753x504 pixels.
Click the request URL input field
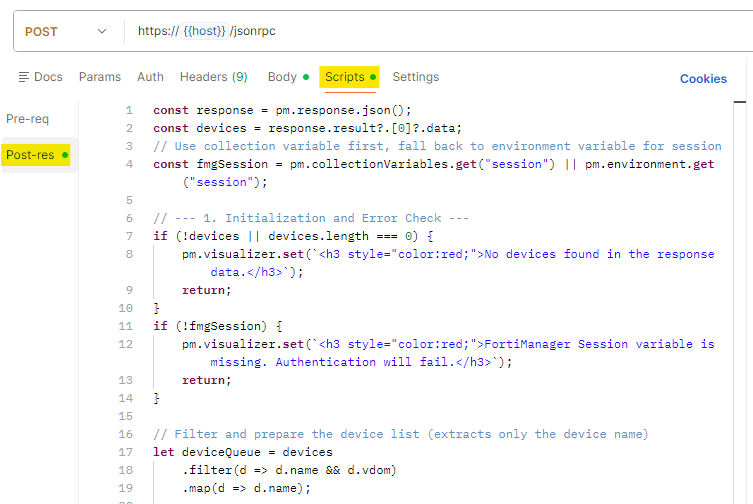point(439,31)
